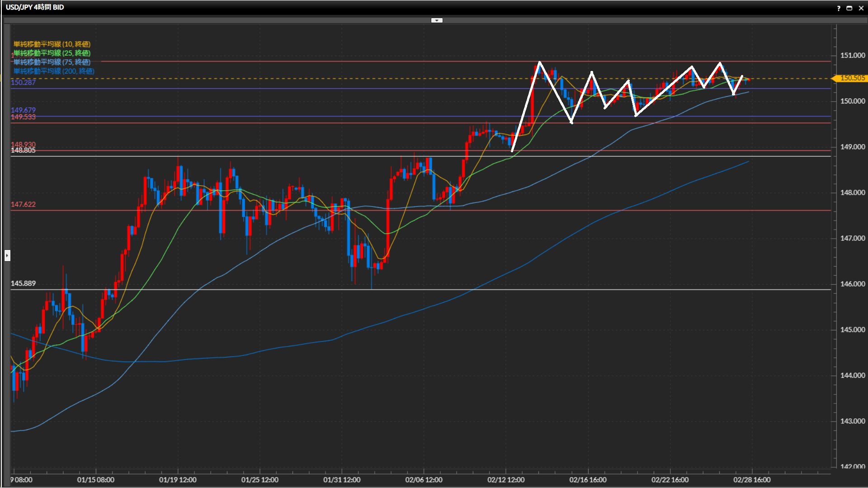
Task: Click the 148.805 horizontal line label
Action: pos(23,150)
